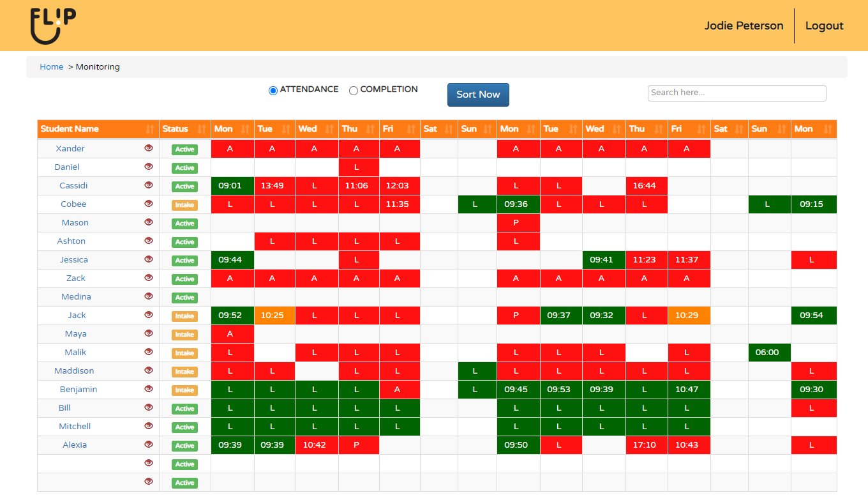Click the FLIP logo
The height and width of the screenshot is (495, 868).
click(x=53, y=26)
